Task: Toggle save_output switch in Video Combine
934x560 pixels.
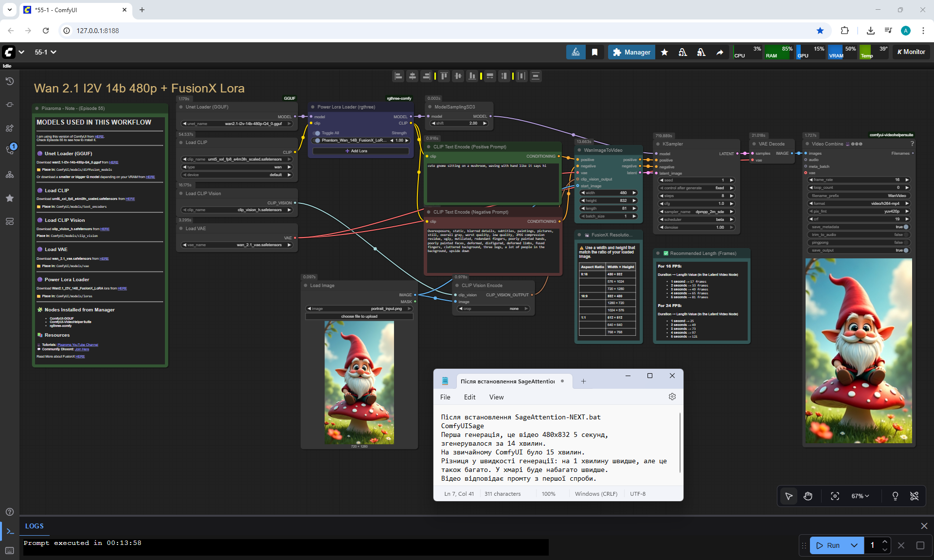Action: pos(906,250)
